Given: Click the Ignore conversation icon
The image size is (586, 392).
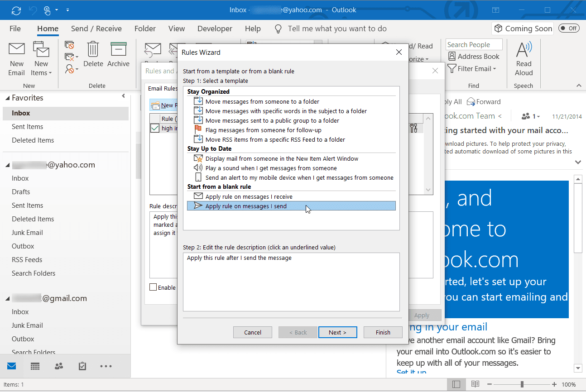Looking at the screenshot, I should pos(69,45).
